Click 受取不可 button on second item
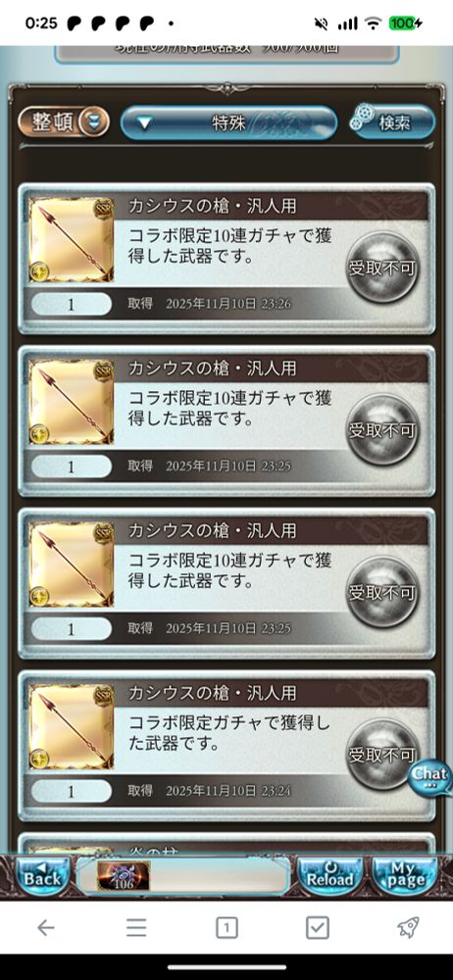This screenshot has height=980, width=453. (x=383, y=430)
